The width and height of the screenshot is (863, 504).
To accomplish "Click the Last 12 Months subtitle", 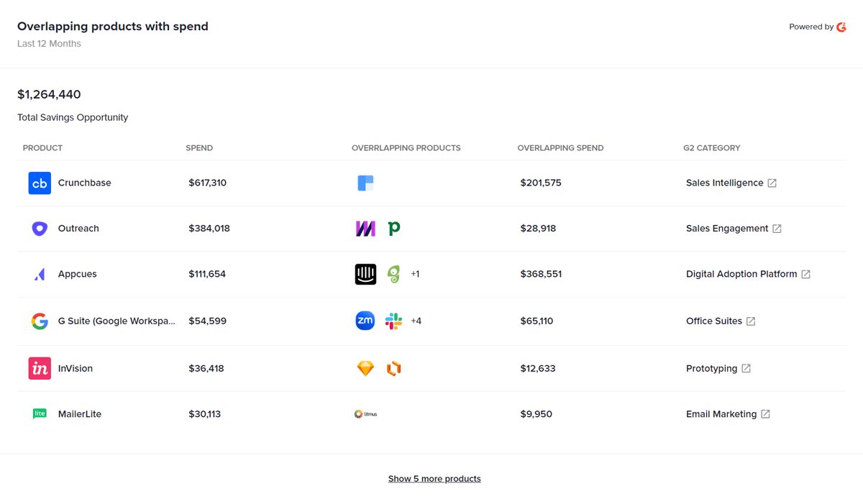I will (49, 44).
